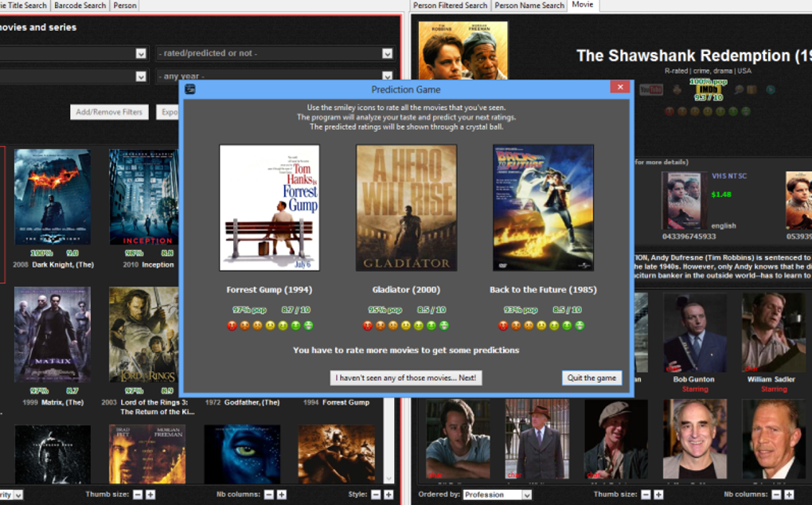Image resolution: width=812 pixels, height=505 pixels.
Task: Click the brown book icon next to the magnifier
Action: click(752, 89)
